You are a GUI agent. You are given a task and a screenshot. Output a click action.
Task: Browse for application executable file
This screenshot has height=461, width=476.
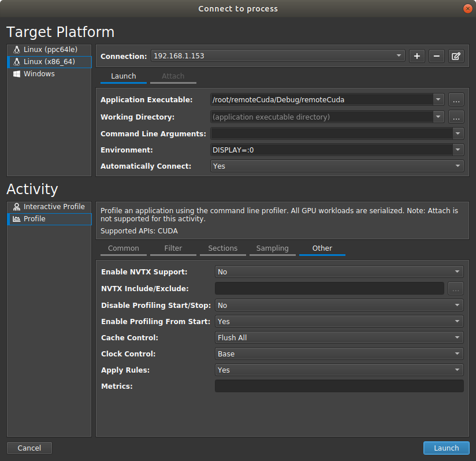(x=456, y=100)
